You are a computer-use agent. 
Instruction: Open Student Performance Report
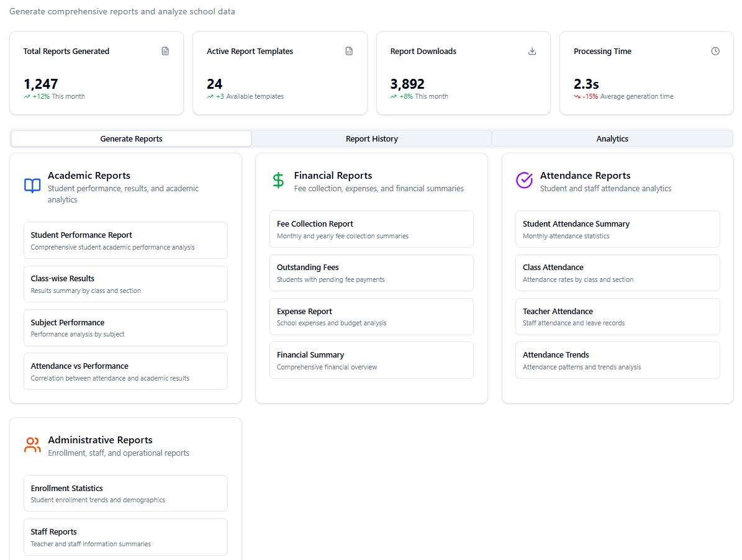point(125,240)
